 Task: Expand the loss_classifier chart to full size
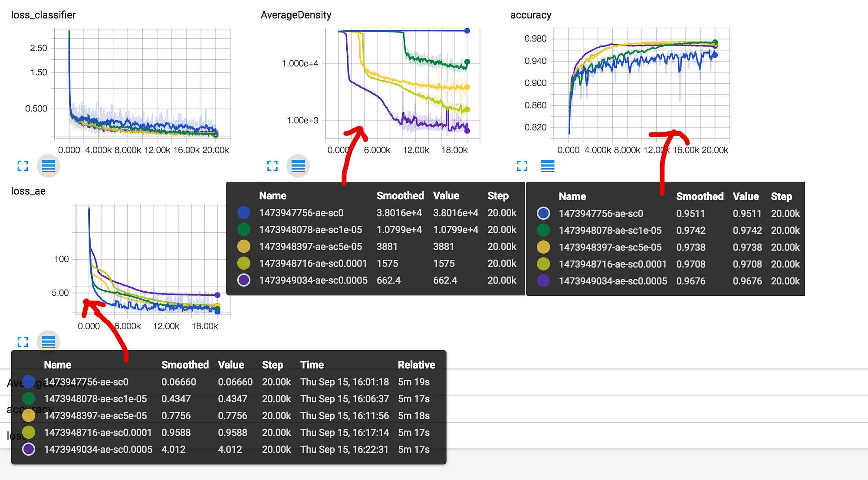[23, 166]
